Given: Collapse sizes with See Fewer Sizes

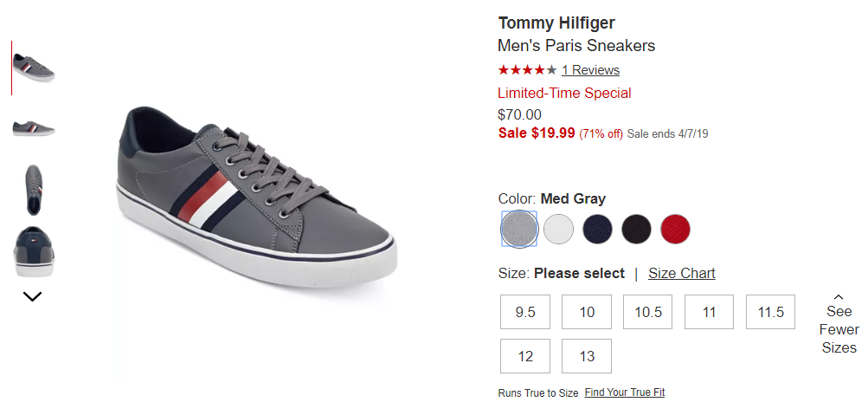Looking at the screenshot, I should click(839, 324).
